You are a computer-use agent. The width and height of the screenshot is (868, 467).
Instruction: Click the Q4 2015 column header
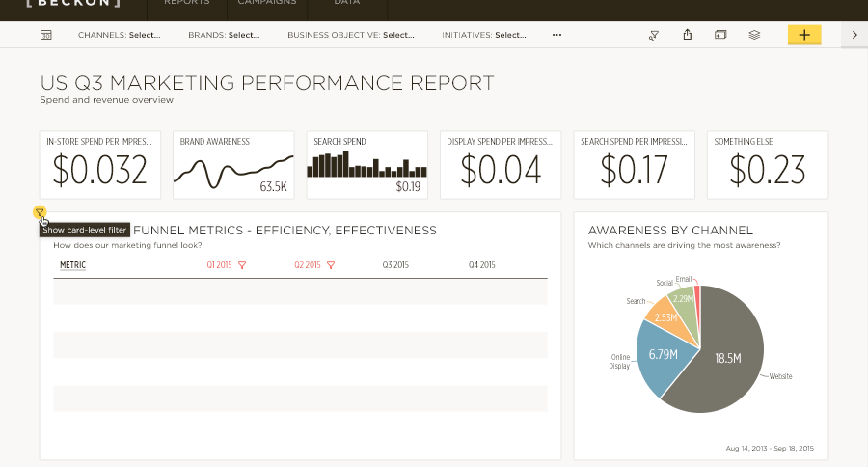coord(481,265)
